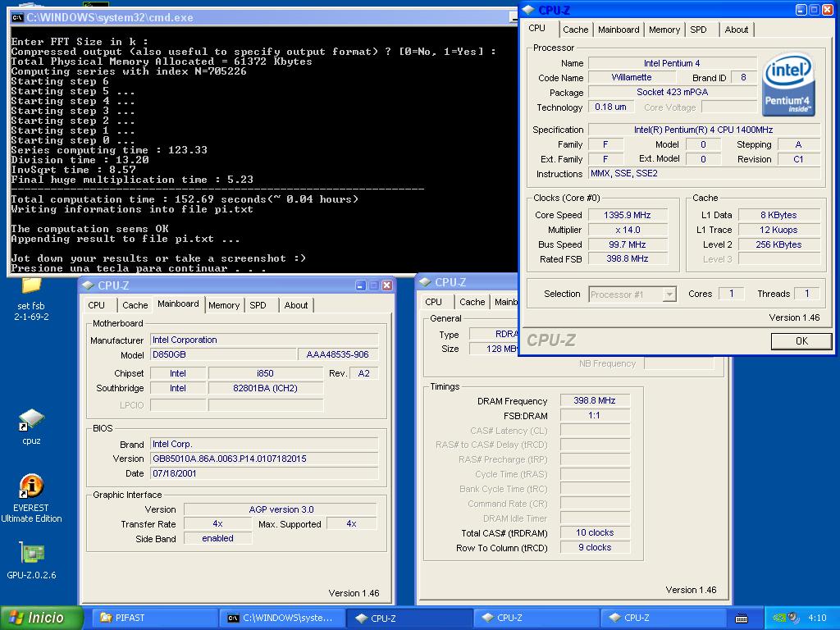Switch to Memory tab in Mainboard CPU-Z window
840x630 pixels.
pos(224,305)
